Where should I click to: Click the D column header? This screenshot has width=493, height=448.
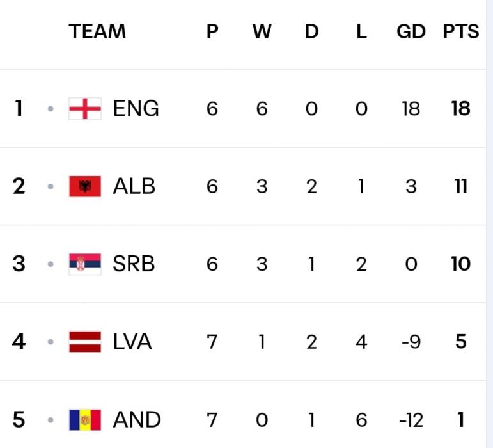pos(311,31)
